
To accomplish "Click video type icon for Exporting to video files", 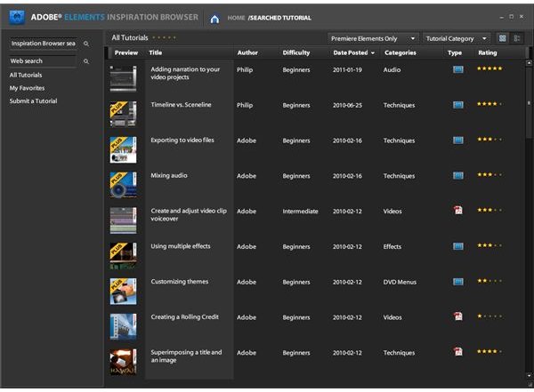I will click(x=458, y=140).
